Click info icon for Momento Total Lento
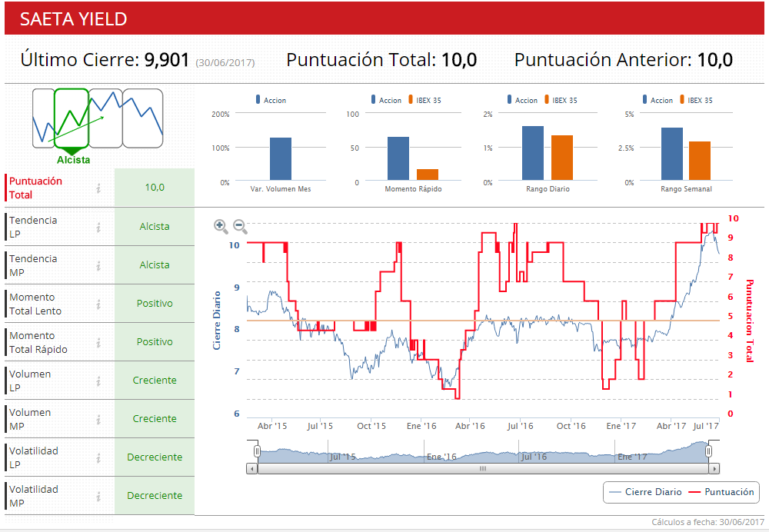Viewport: 769px width, 532px height. pos(98,304)
